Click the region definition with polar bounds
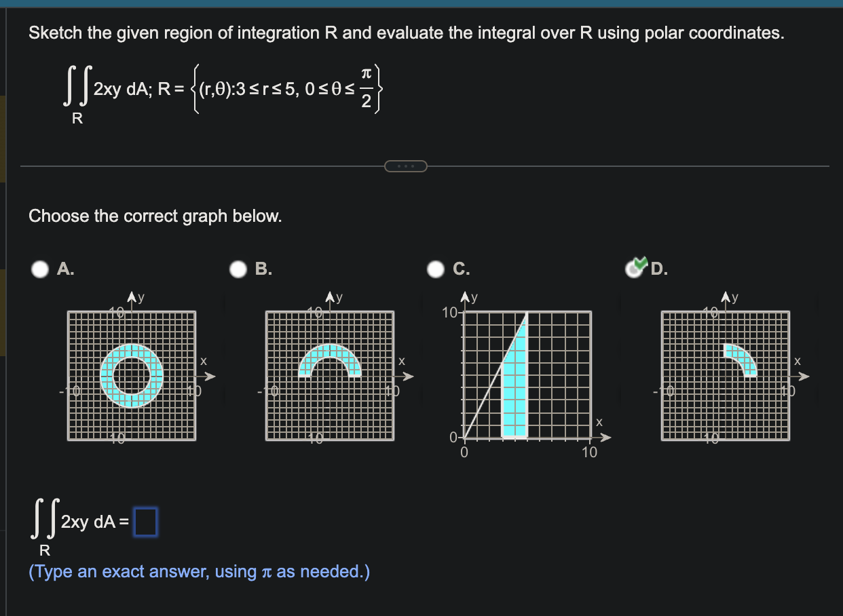The width and height of the screenshot is (843, 616). [x=285, y=88]
